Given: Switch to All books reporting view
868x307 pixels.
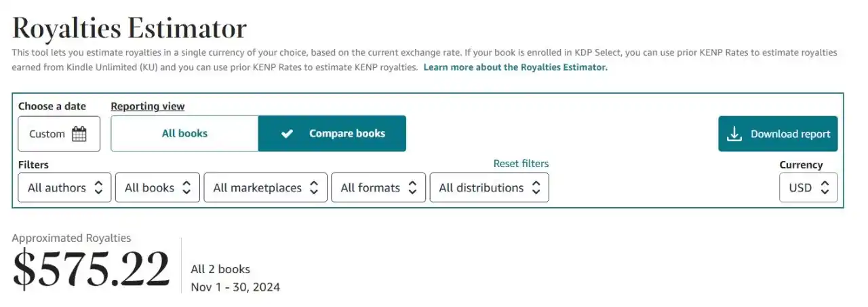Looking at the screenshot, I should (x=184, y=133).
